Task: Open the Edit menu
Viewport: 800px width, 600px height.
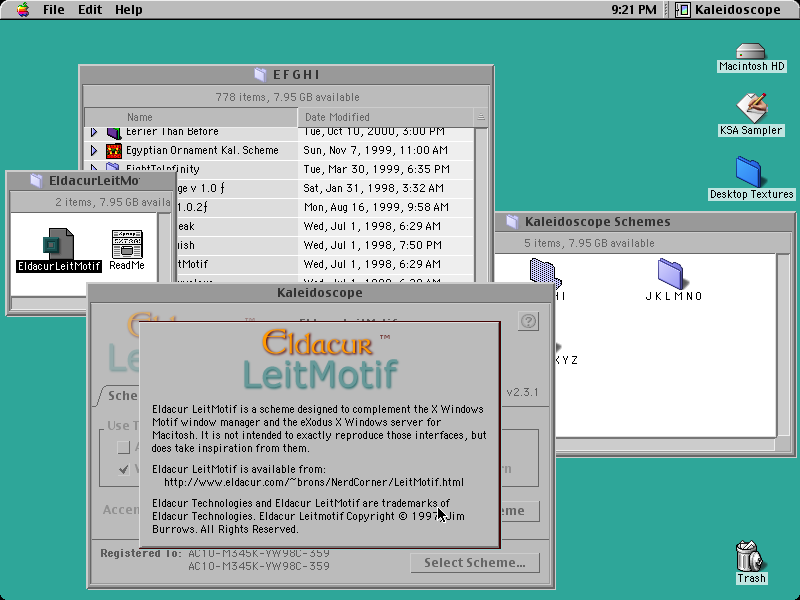Action: (90, 10)
